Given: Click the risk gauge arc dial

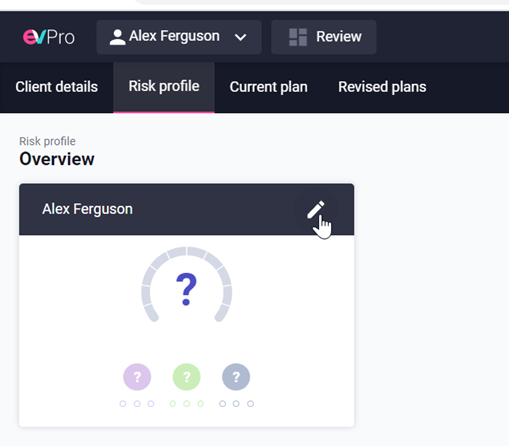Looking at the screenshot, I should click(x=187, y=284).
